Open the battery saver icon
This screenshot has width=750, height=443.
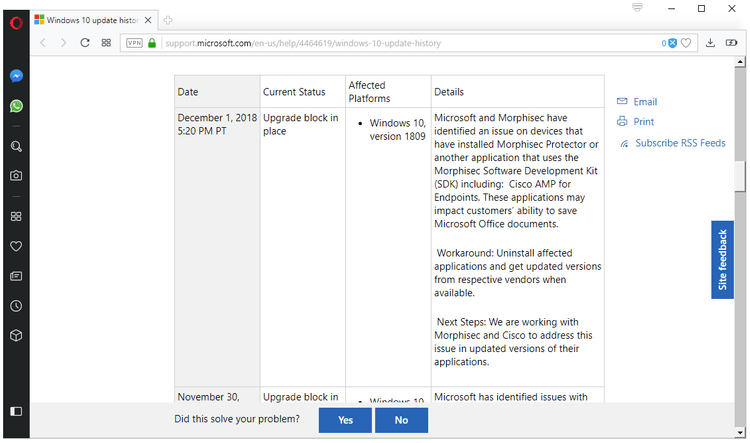pos(731,43)
